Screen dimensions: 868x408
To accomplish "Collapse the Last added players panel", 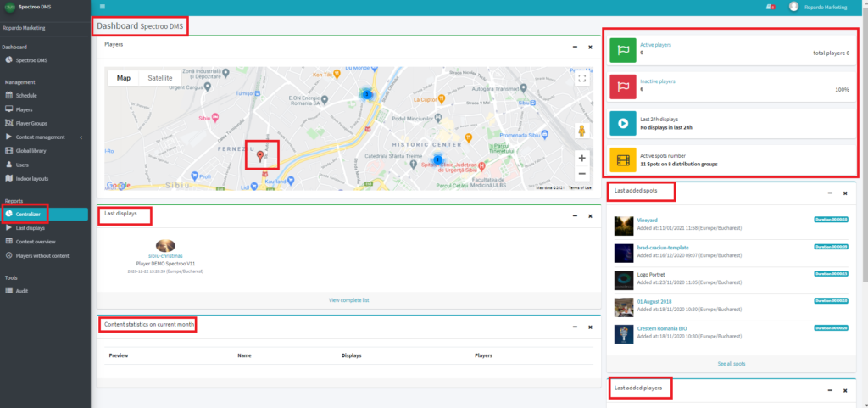I will tap(830, 390).
